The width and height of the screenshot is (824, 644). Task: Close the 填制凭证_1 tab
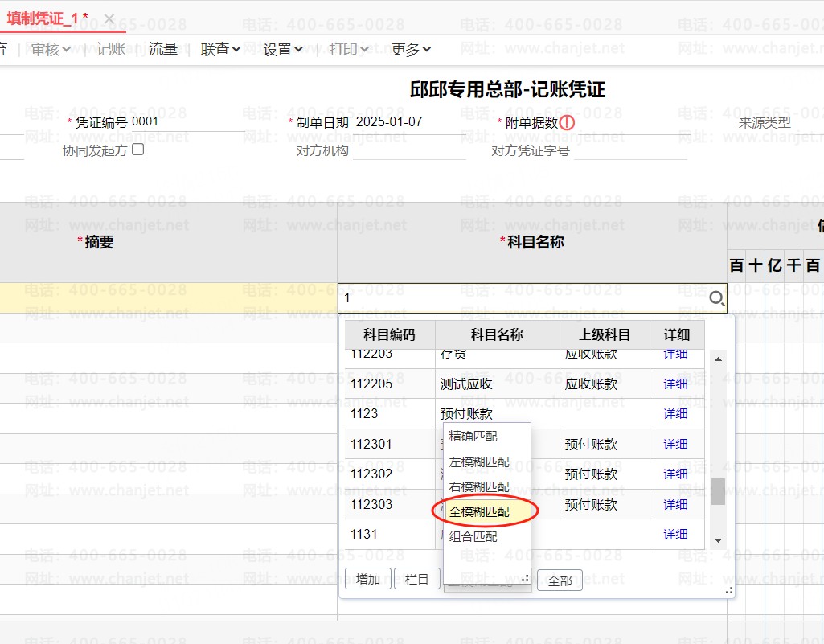coord(109,19)
